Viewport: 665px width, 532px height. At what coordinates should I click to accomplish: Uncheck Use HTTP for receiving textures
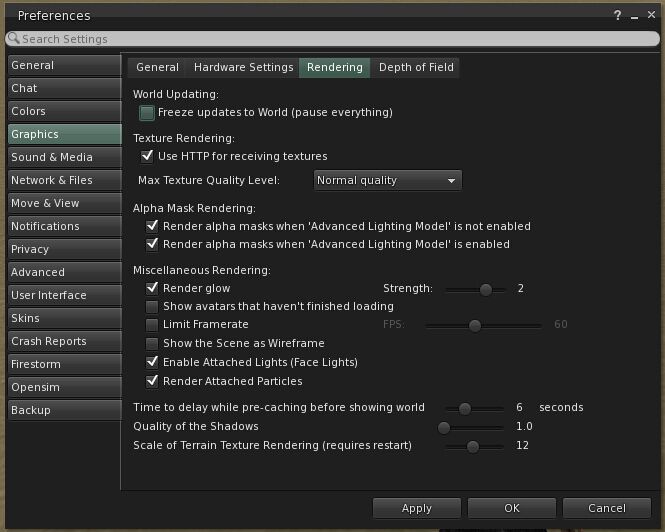click(147, 156)
